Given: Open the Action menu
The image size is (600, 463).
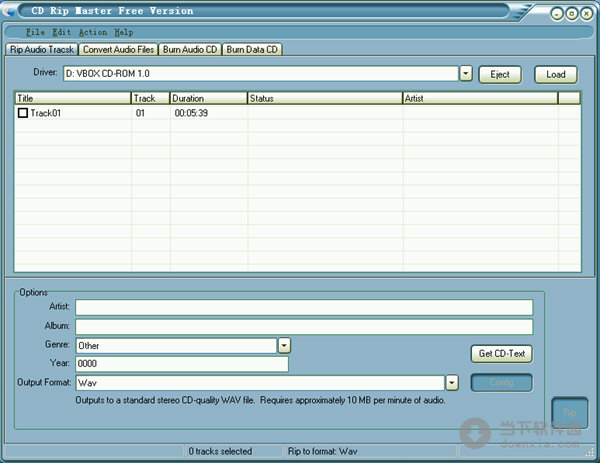Looking at the screenshot, I should coord(93,32).
